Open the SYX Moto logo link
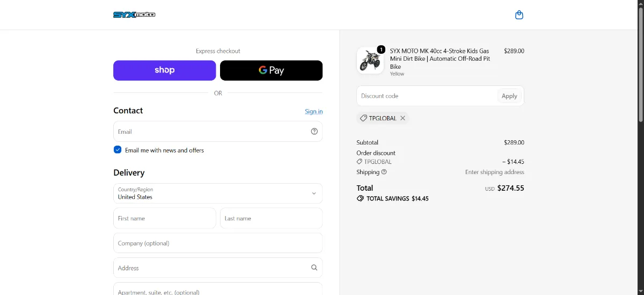644x295 pixels. point(134,15)
